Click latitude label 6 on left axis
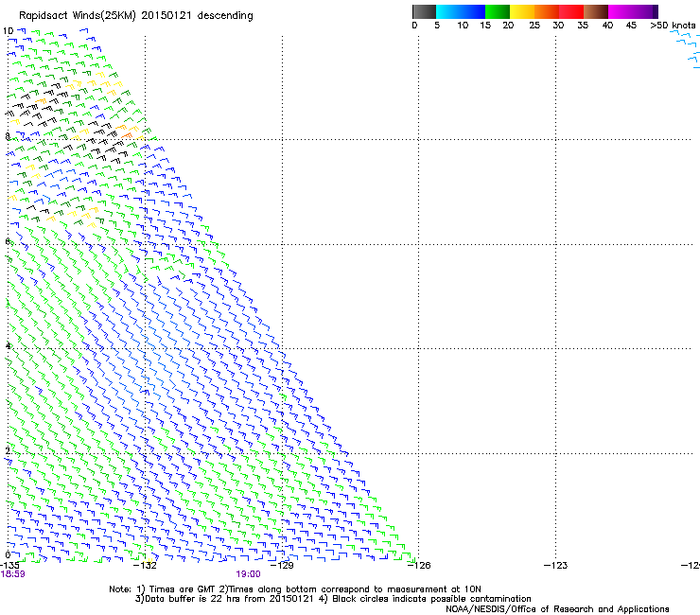700x615 pixels. [x=8, y=241]
